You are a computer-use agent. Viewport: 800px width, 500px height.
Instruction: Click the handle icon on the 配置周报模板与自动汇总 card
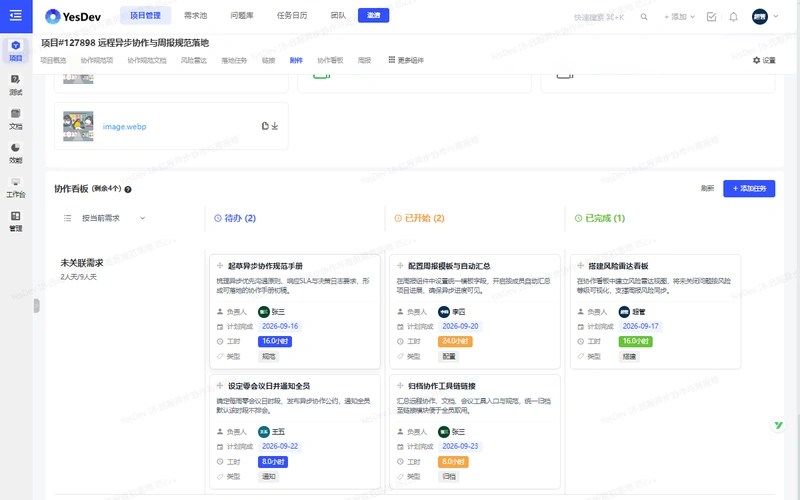pyautogui.click(x=400, y=265)
